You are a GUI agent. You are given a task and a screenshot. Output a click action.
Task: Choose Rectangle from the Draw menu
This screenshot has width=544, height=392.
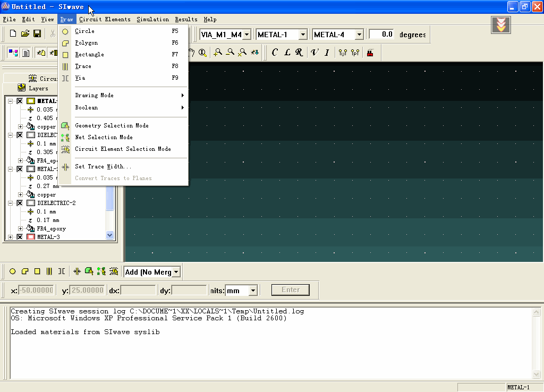coord(123,55)
